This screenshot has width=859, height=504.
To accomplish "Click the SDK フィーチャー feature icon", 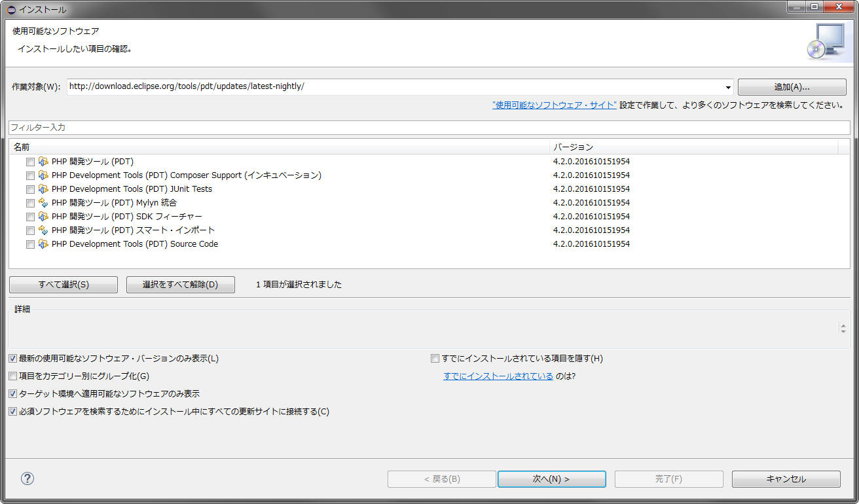I will [x=44, y=217].
